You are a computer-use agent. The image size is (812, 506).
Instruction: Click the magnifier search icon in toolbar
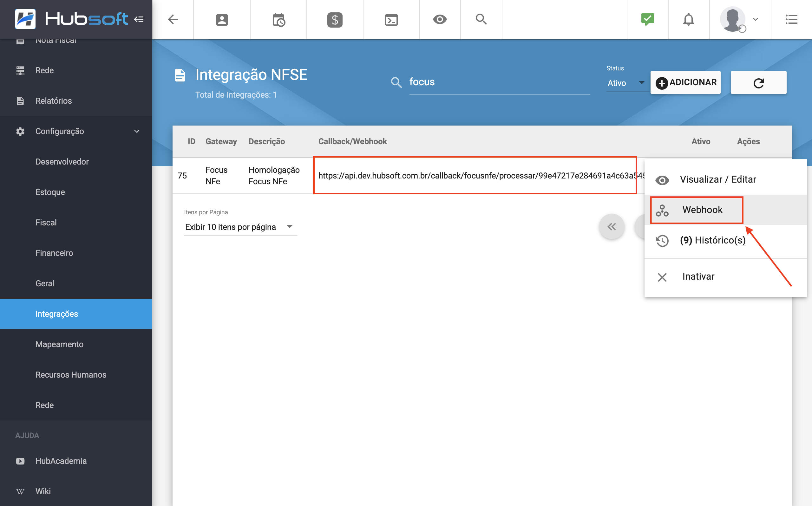[481, 19]
